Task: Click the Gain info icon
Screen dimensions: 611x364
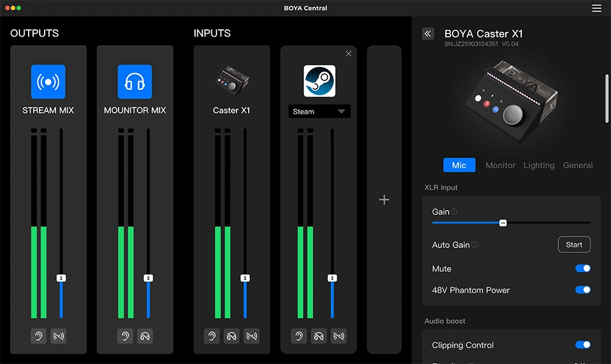Action: 453,211
